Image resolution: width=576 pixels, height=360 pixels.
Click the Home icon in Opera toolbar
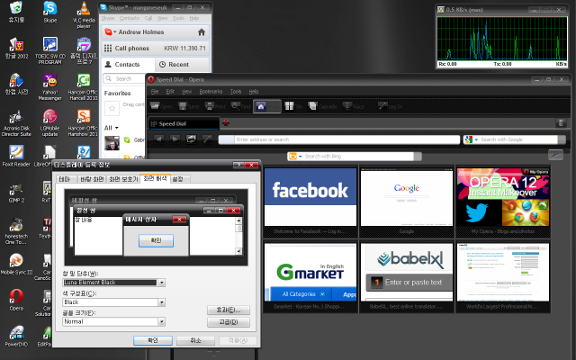[x=261, y=107]
